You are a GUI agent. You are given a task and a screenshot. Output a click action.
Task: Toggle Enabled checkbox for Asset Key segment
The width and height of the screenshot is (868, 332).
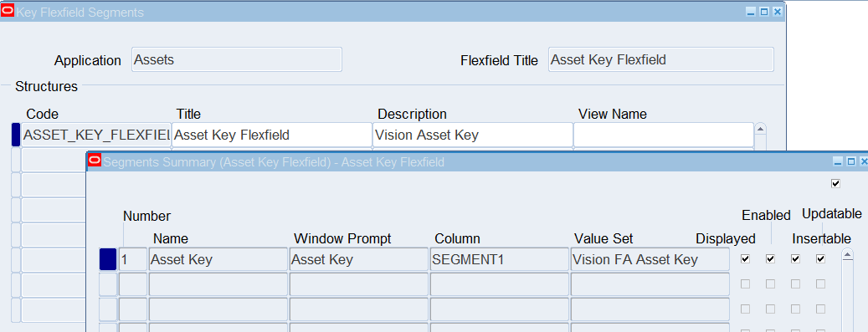pyautogui.click(x=770, y=258)
